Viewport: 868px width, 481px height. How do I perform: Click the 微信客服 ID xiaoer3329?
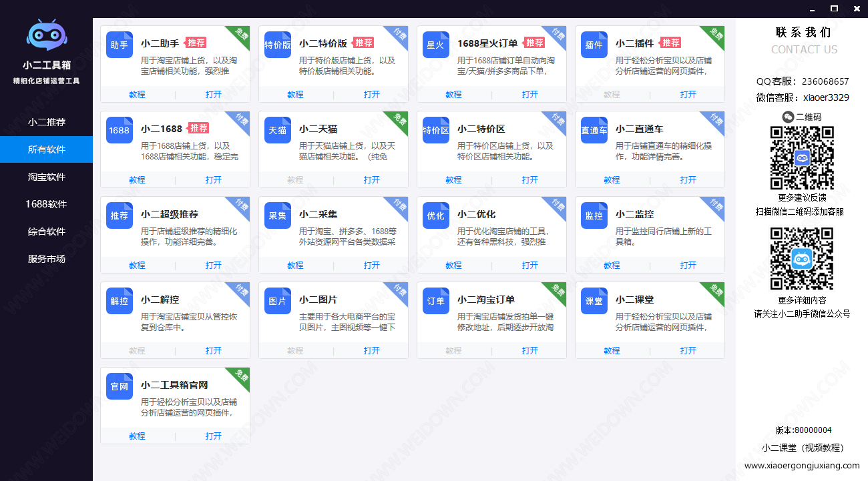(826, 97)
